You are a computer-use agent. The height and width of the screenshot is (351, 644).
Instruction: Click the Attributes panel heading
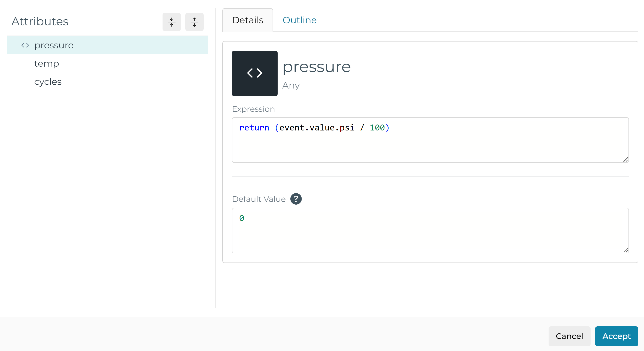coord(40,21)
